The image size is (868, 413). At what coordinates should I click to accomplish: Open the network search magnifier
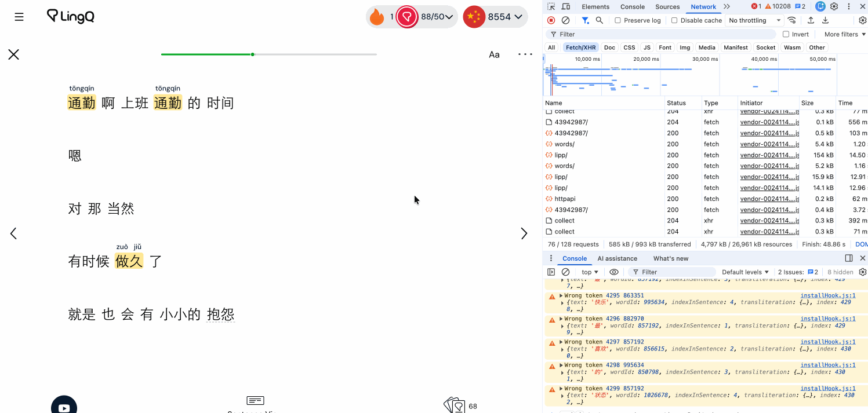point(600,20)
